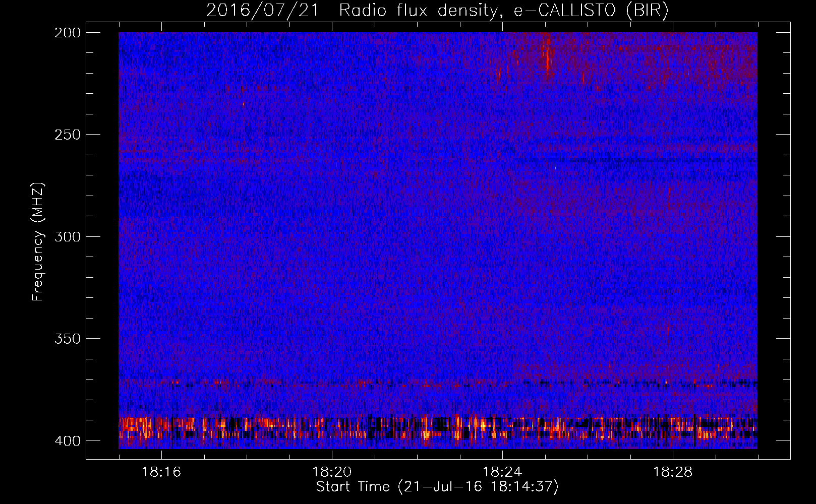The height and width of the screenshot is (504, 816).
Task: Click the 'Frequency (MHZ)' y-axis label
Action: [x=38, y=242]
